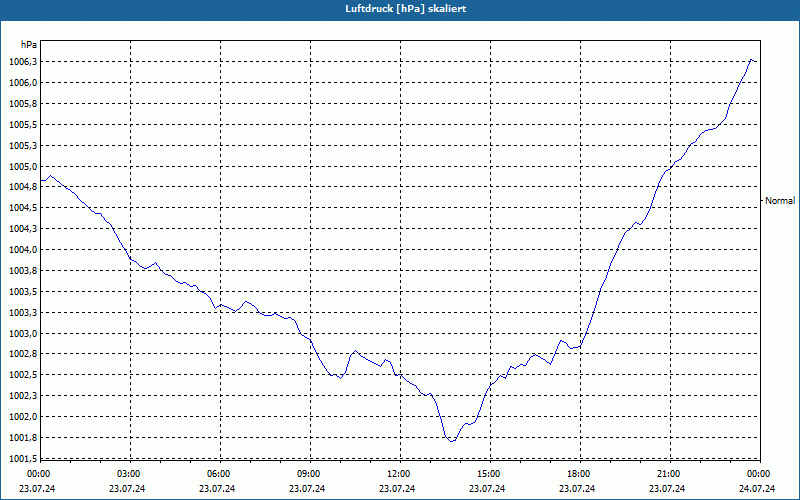Click the 1002,0 y-axis value
Viewport: 800px width, 500px height.
click(23, 416)
